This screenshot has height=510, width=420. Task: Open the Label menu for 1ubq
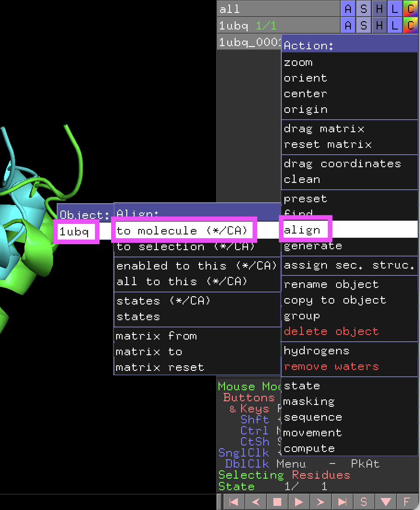click(395, 25)
